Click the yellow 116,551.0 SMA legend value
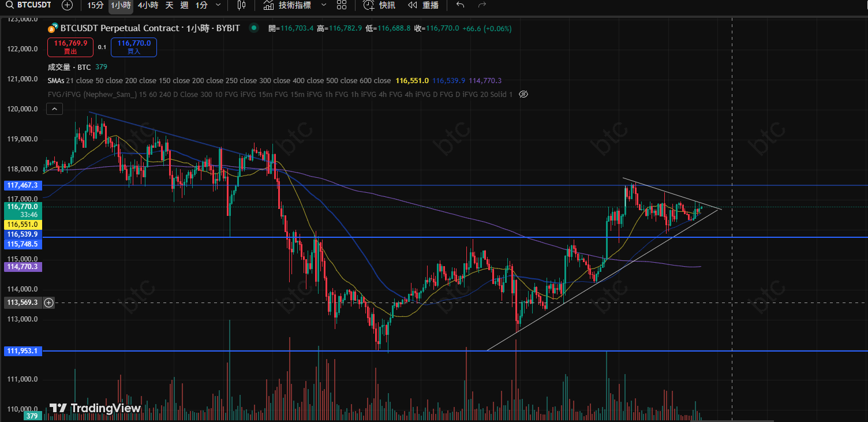The height and width of the screenshot is (422, 868). click(412, 81)
